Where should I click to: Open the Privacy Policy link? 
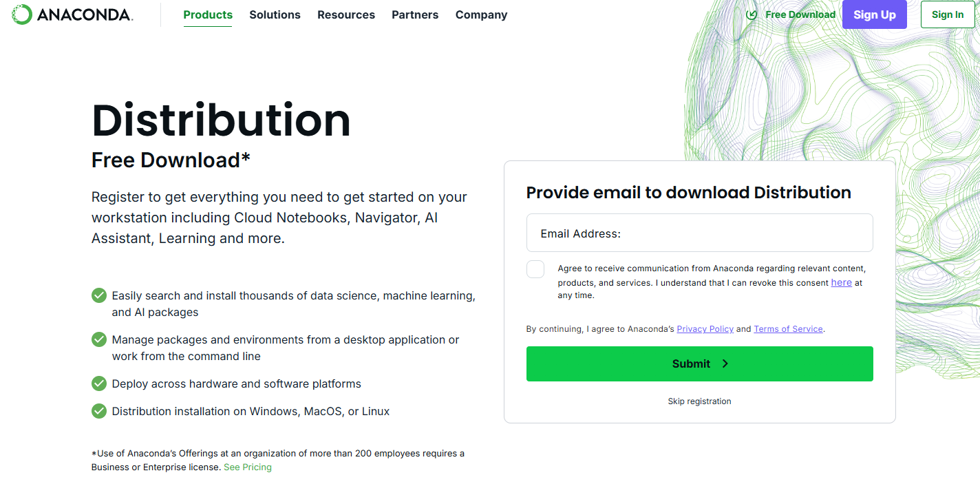705,329
